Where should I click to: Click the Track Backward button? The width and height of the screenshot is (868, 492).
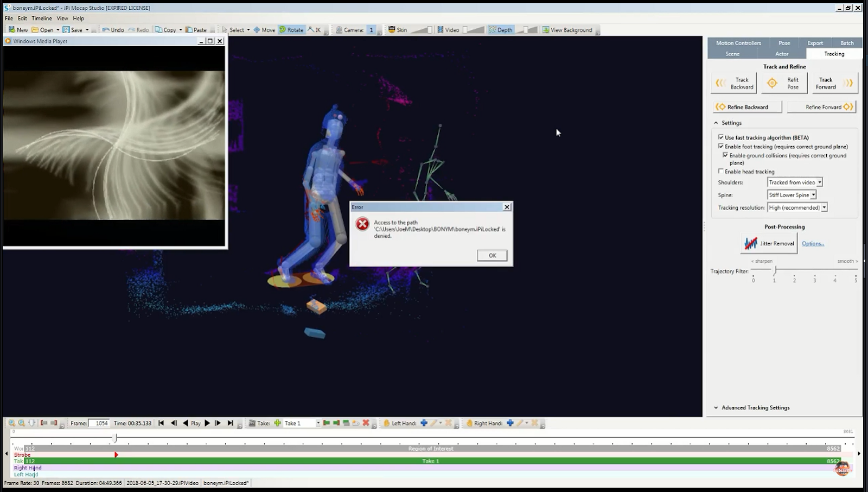(734, 83)
